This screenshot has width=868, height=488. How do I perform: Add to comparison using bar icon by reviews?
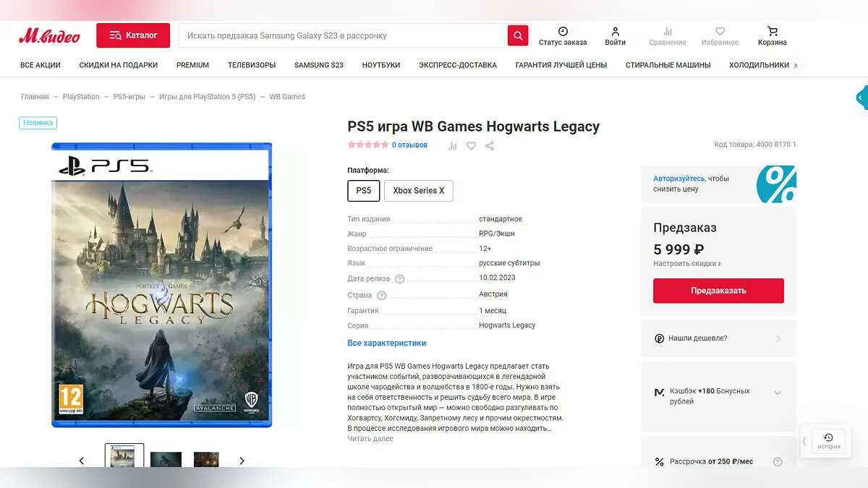tap(453, 145)
